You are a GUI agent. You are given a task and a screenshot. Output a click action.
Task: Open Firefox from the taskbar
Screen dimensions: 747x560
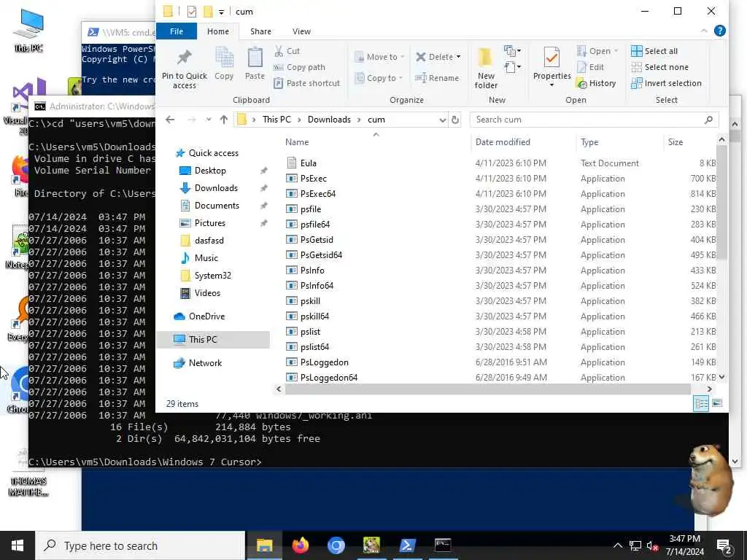pyautogui.click(x=300, y=545)
